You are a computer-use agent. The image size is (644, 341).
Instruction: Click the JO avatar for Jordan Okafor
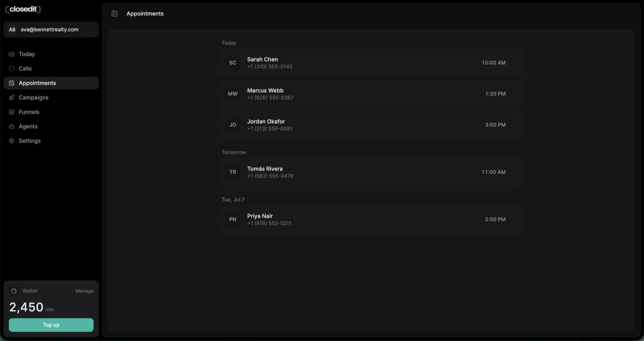(x=233, y=125)
